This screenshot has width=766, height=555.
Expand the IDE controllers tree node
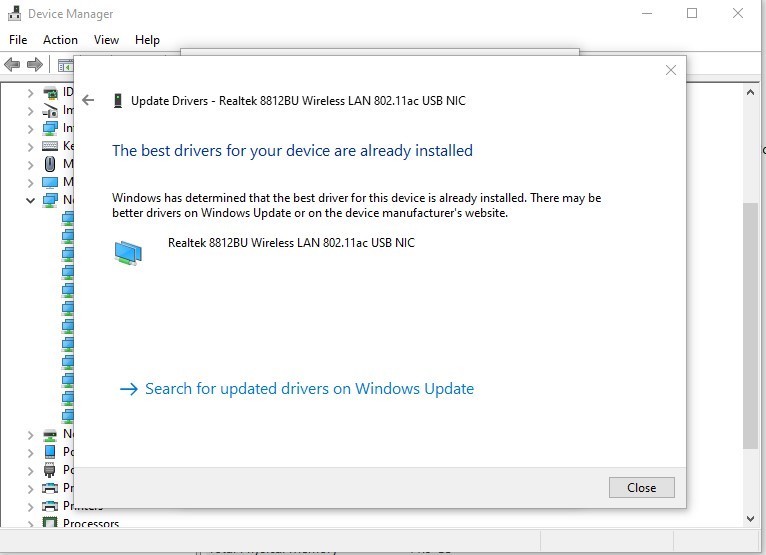pos(30,93)
